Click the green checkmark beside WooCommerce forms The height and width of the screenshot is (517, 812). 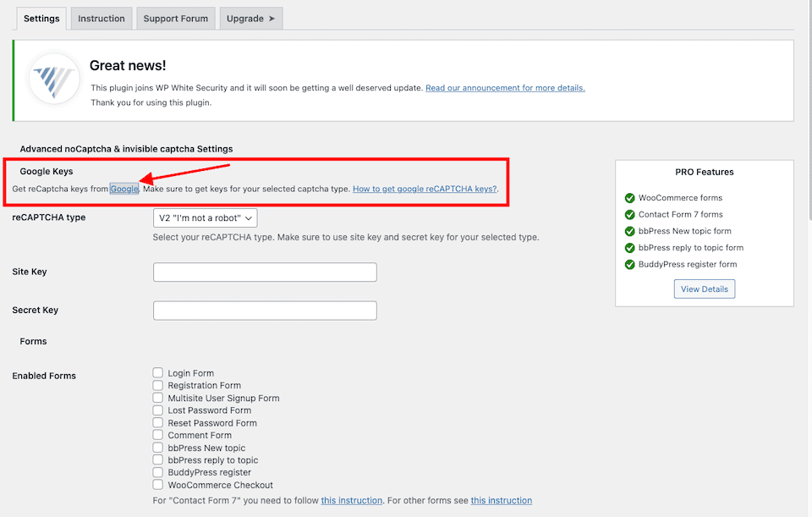point(629,198)
